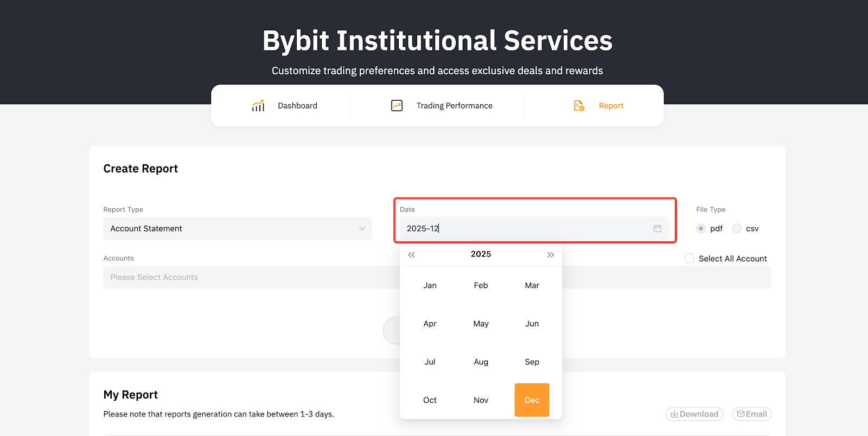Go to next year with double-right arrow
868x436 pixels.
[x=550, y=255]
